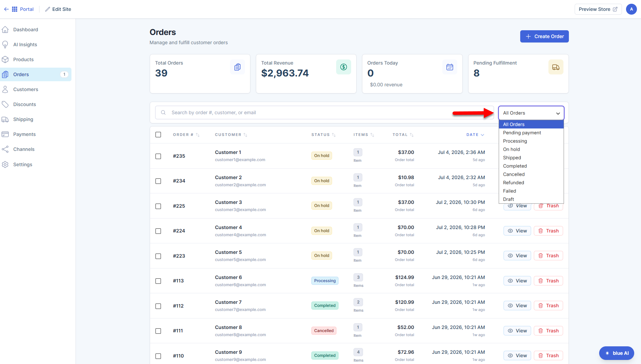Viewport: 641px width, 364px height.
Task: Check the box for order #111
Action: pyautogui.click(x=158, y=331)
